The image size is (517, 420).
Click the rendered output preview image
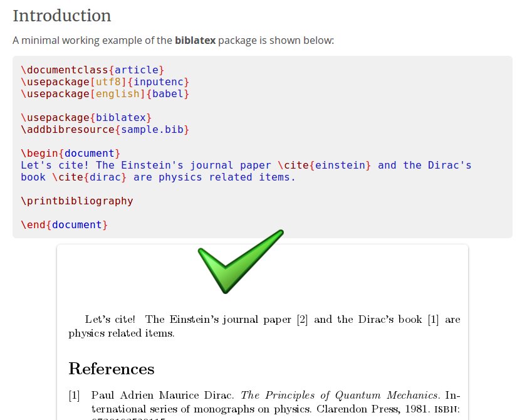pos(263,332)
